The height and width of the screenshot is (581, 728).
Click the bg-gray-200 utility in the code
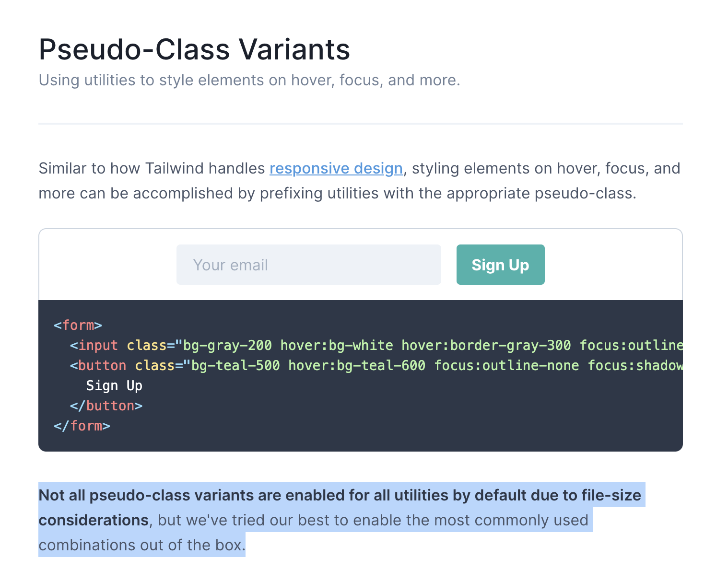tap(231, 345)
